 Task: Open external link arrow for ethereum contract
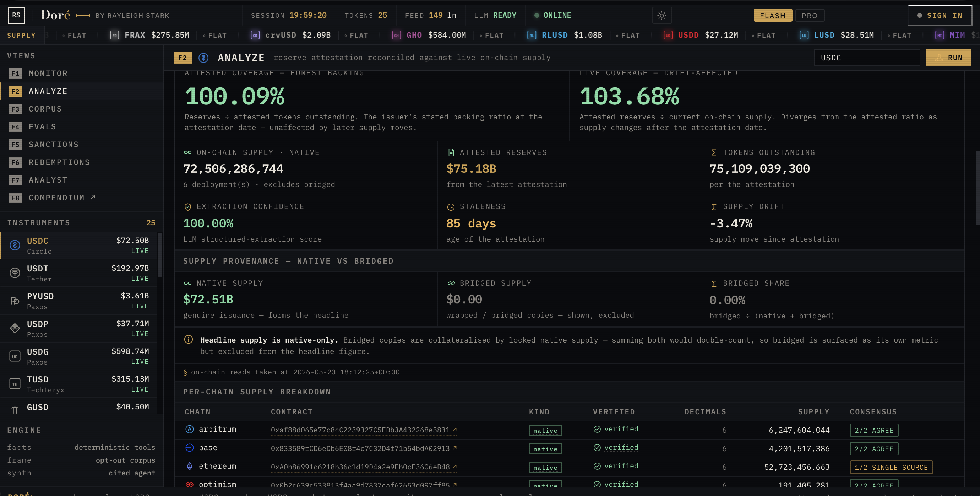click(x=454, y=466)
